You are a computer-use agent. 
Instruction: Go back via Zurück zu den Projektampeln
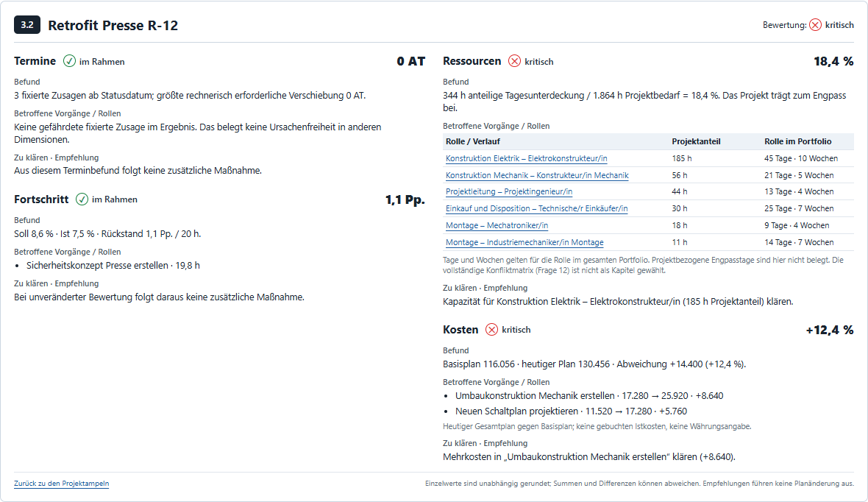pyautogui.click(x=62, y=483)
